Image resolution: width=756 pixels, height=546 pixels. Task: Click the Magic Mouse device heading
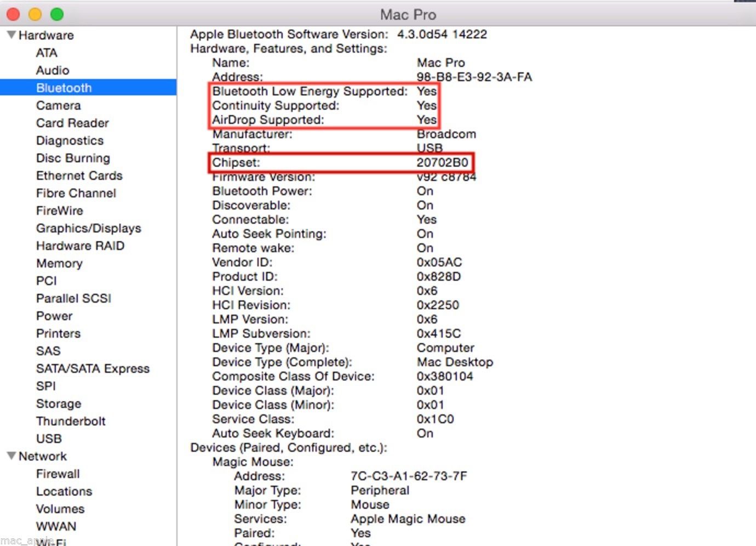253,462
